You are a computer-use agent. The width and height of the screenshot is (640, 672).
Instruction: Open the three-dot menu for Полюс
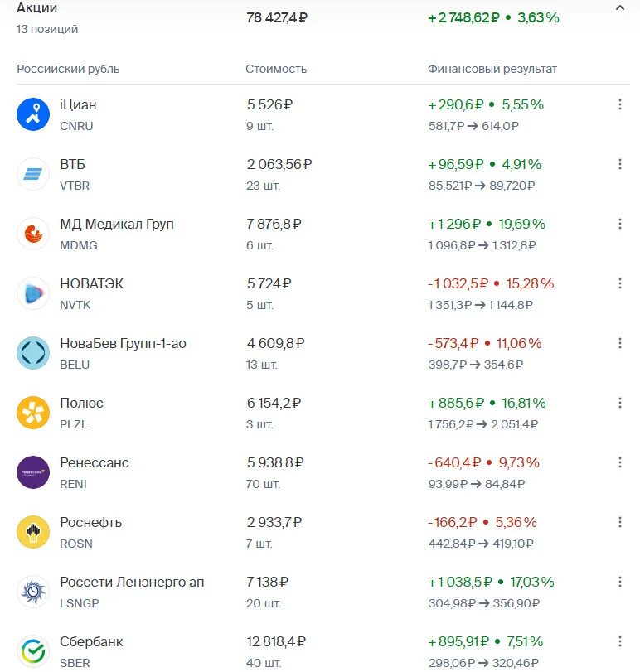(620, 403)
